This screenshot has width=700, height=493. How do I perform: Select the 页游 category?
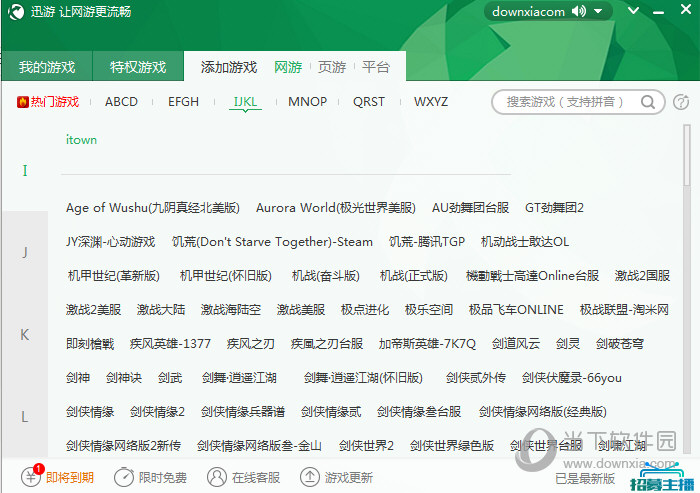pyautogui.click(x=332, y=67)
